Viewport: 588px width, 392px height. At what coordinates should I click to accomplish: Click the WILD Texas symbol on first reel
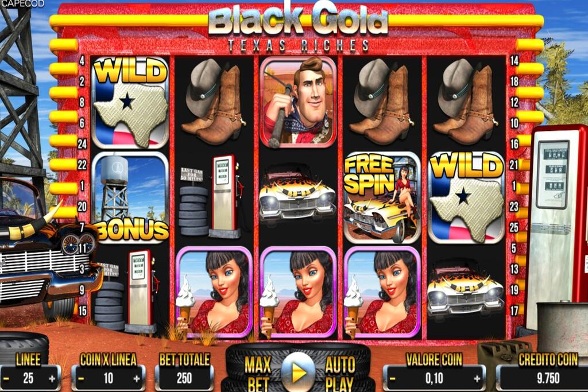pyautogui.click(x=130, y=102)
